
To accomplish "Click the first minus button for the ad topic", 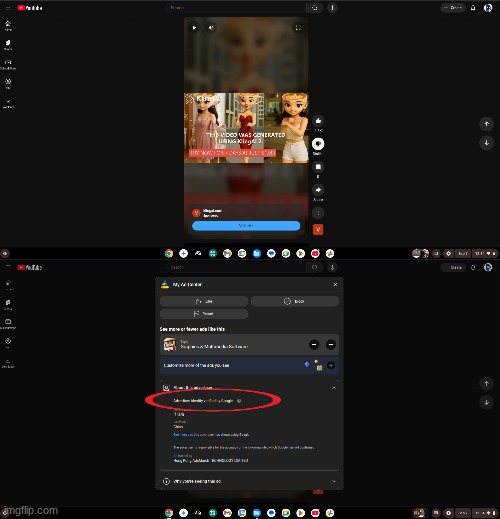I will point(314,344).
